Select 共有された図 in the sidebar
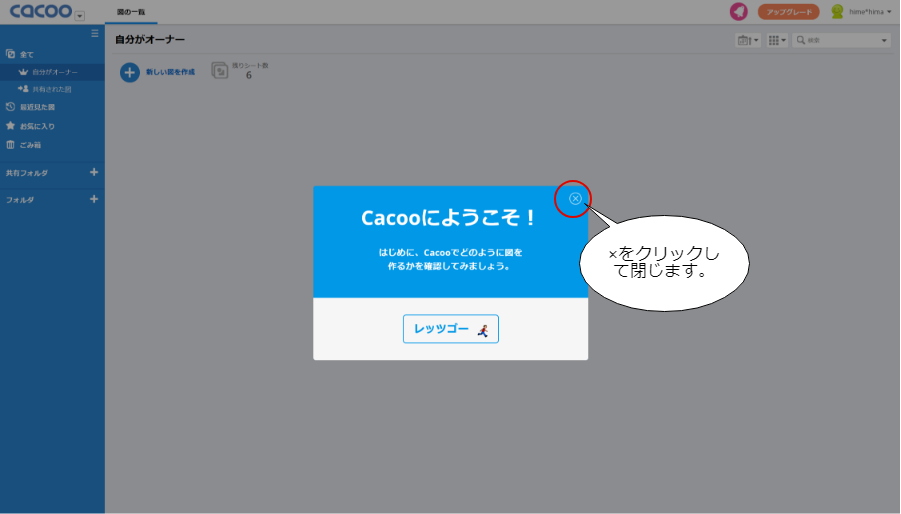901x514 pixels. 52,89
